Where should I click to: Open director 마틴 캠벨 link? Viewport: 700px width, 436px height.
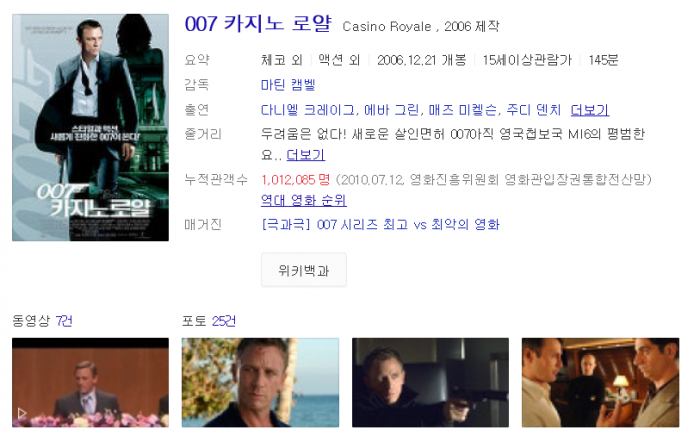(288, 84)
